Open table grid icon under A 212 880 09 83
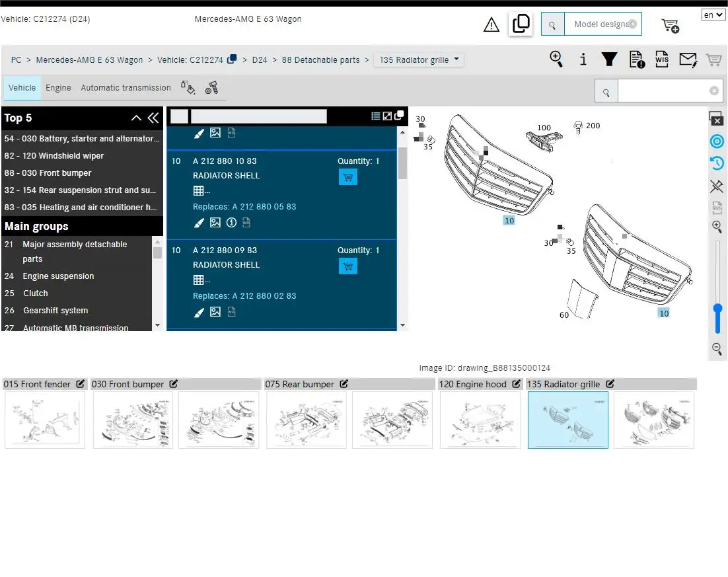 [199, 280]
